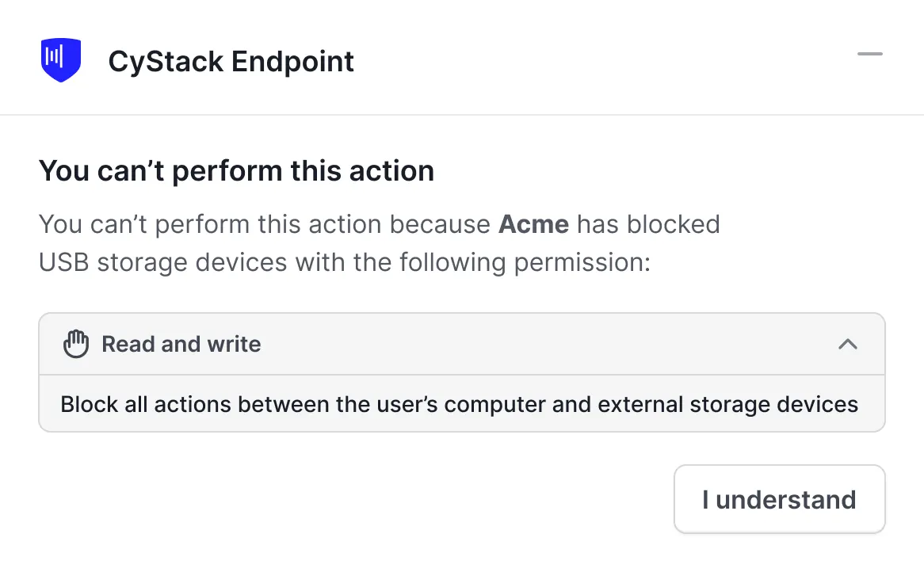The width and height of the screenshot is (924, 572).
Task: Click the bold Acme organization name
Action: tap(533, 224)
